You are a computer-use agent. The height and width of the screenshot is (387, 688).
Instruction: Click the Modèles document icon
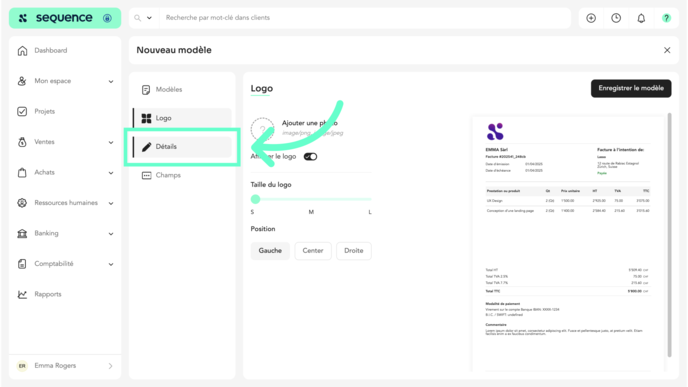(146, 90)
